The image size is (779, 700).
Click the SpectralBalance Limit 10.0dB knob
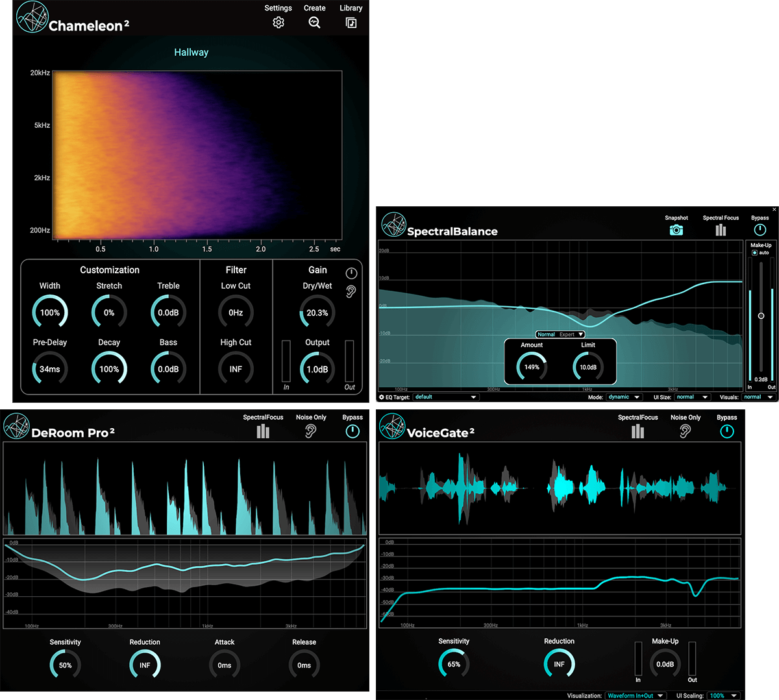[x=588, y=367]
